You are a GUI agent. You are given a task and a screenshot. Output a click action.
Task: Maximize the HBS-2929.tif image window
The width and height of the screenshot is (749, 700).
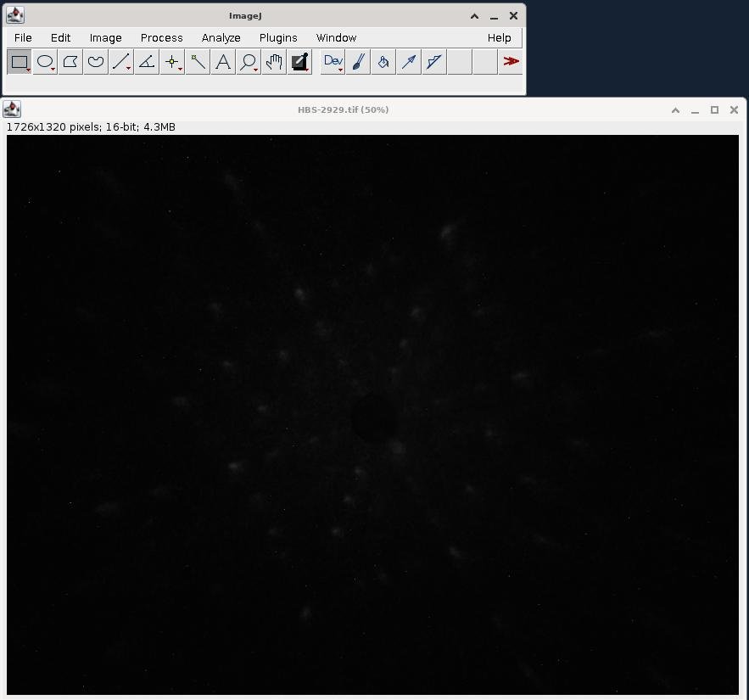(714, 110)
